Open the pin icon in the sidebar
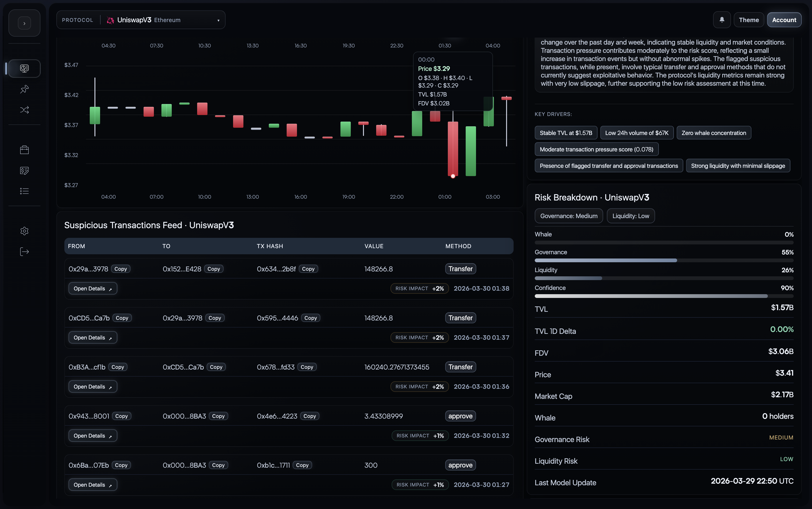This screenshot has width=812, height=509. click(24, 89)
